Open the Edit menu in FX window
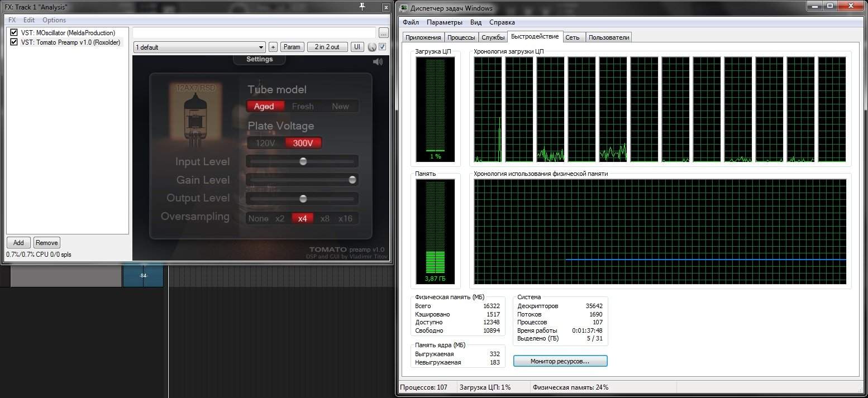Screen dimensions: 868x398 click(29, 20)
